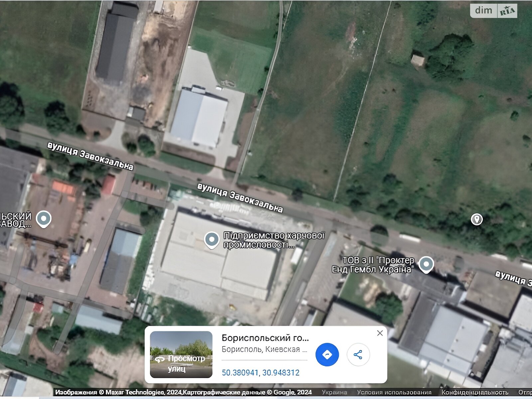Select the Проктер Енд Гембл Україна pin
The image size is (532, 399).
426,265
